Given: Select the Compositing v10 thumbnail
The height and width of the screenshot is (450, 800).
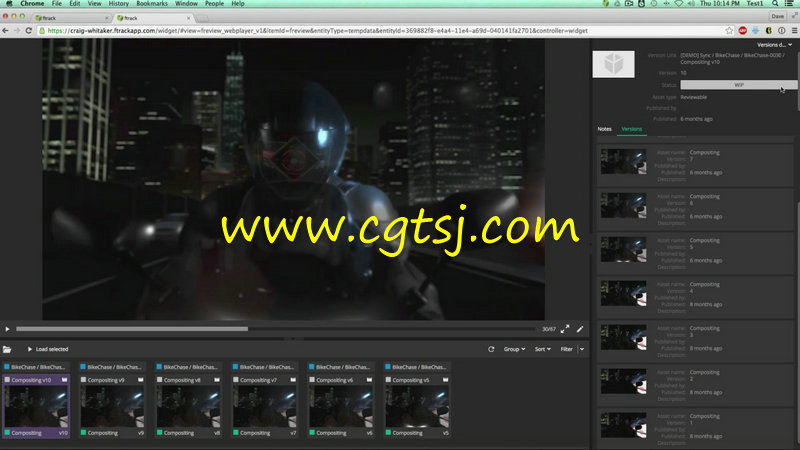Looking at the screenshot, I should click(x=36, y=406).
